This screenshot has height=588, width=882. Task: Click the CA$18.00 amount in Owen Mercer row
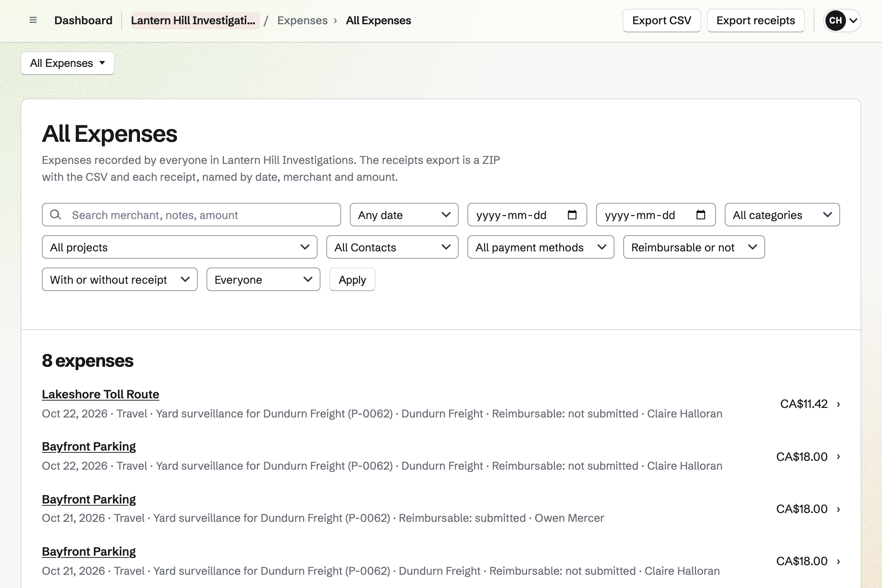(x=802, y=509)
